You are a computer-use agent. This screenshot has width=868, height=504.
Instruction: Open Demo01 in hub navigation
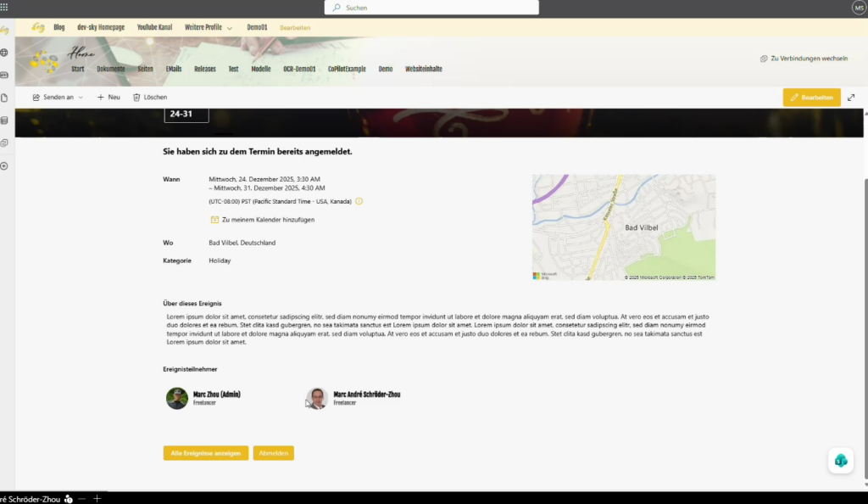pyautogui.click(x=257, y=27)
